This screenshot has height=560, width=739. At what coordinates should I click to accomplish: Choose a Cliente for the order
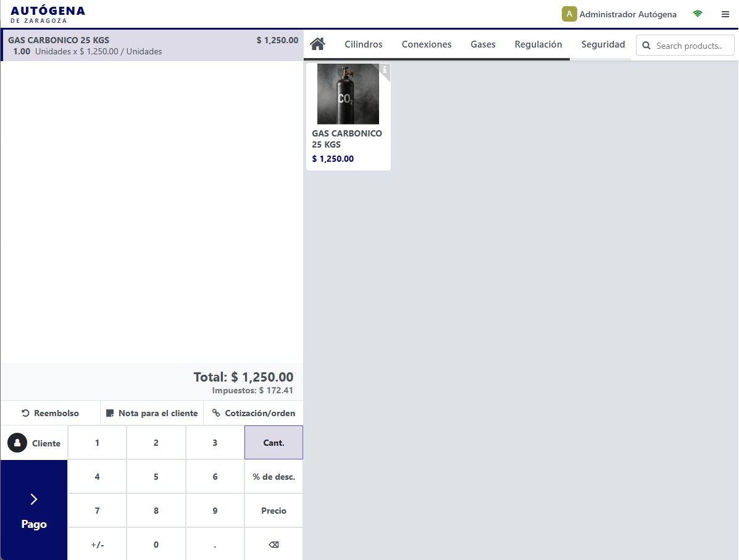coord(34,443)
